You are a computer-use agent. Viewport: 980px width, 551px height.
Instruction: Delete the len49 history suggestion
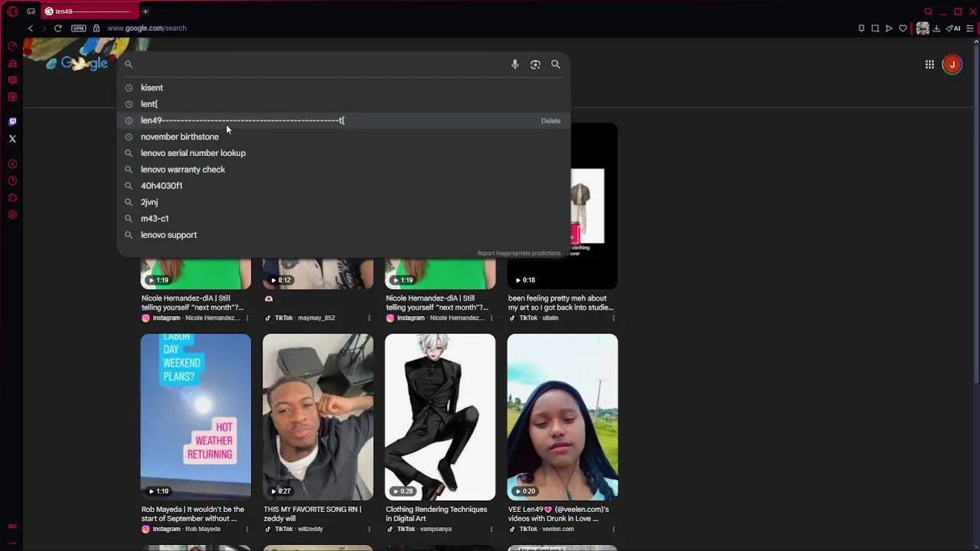[x=550, y=121]
